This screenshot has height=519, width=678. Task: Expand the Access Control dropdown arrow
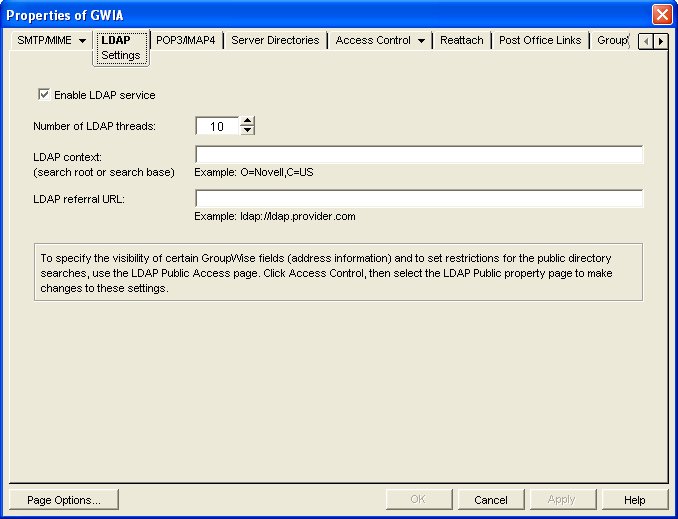421,41
